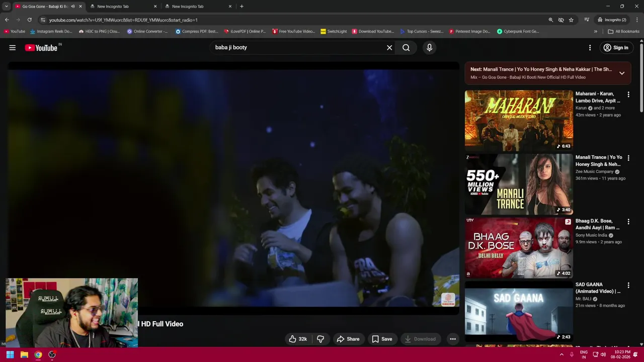Save the video to a playlist
This screenshot has width=644, height=362.
coord(382,339)
